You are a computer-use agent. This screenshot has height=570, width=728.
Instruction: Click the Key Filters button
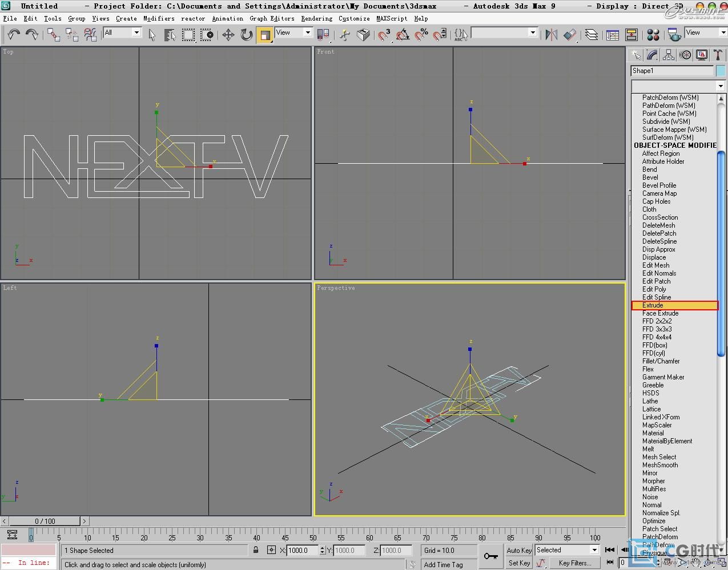574,563
